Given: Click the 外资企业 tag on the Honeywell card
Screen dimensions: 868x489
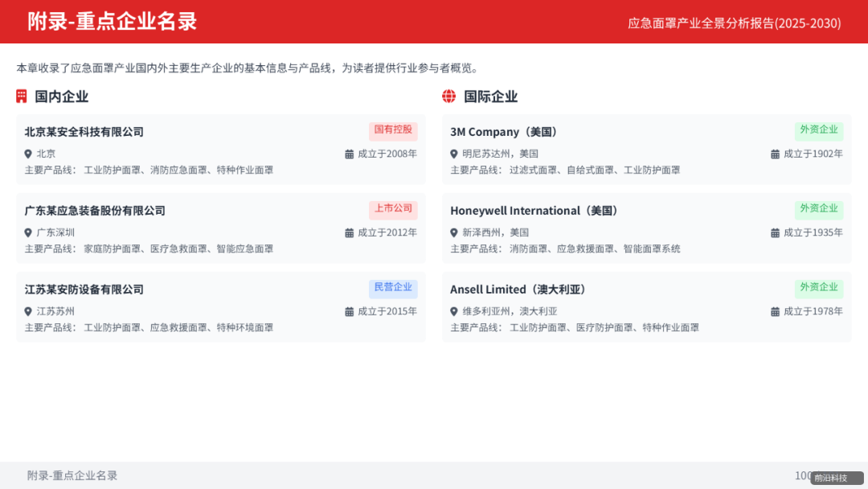Looking at the screenshot, I should click(x=818, y=210).
